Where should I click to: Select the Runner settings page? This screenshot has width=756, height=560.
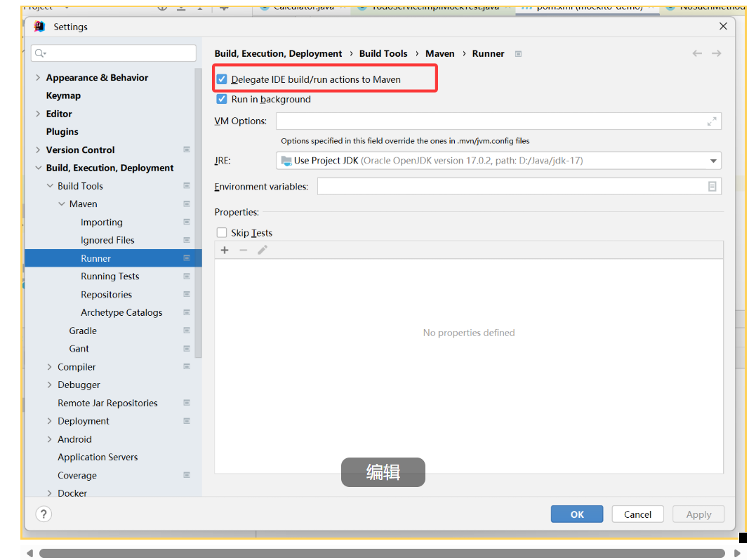113,258
